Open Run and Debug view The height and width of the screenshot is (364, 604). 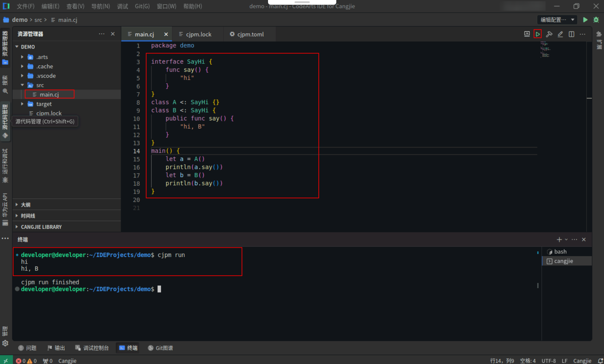pos(5,166)
